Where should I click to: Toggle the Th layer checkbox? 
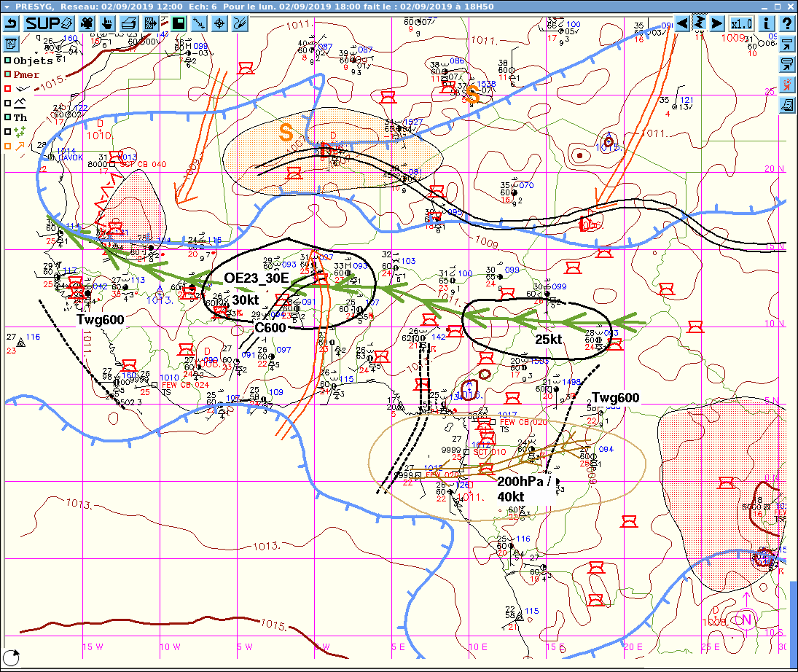point(7,117)
